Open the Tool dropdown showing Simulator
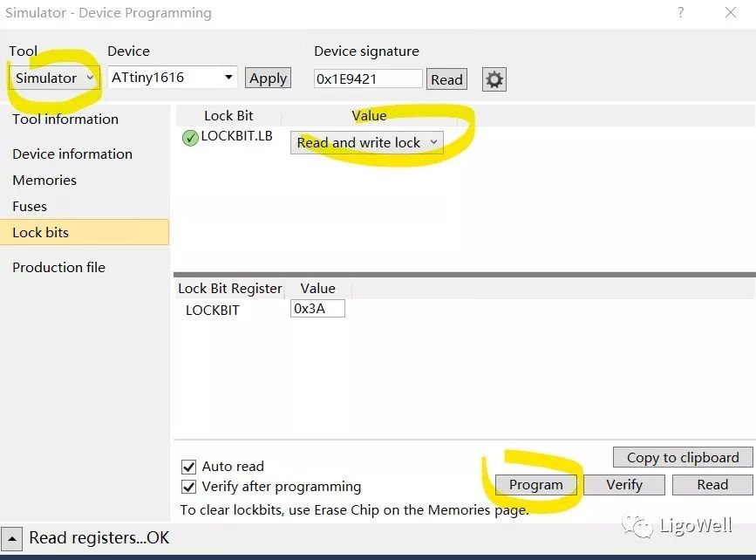The width and height of the screenshot is (756, 560). click(x=54, y=78)
